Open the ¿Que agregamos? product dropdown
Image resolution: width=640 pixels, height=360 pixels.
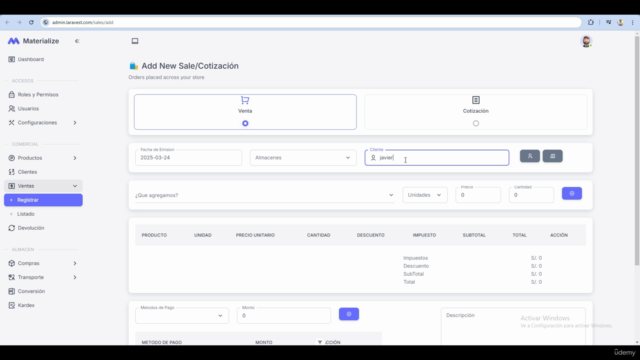pos(264,195)
